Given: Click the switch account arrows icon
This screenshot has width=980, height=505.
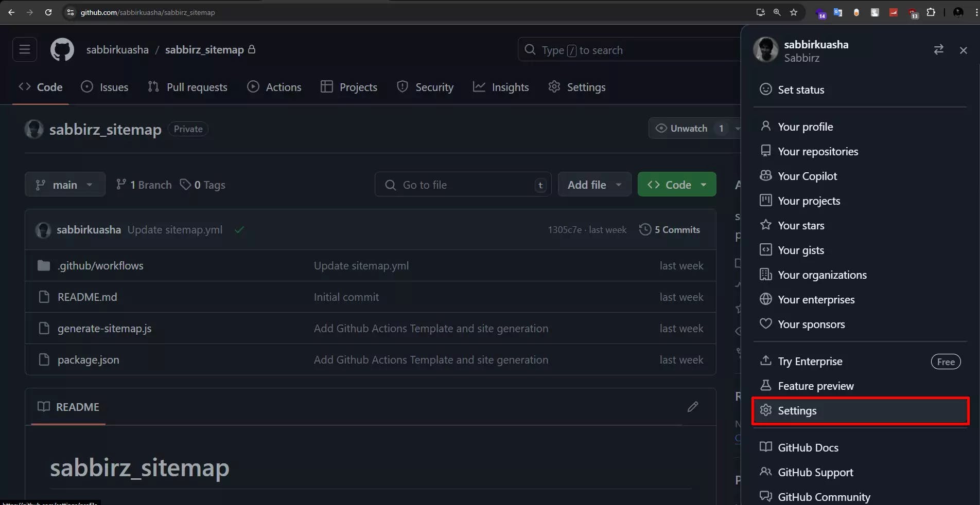Looking at the screenshot, I should [x=939, y=49].
